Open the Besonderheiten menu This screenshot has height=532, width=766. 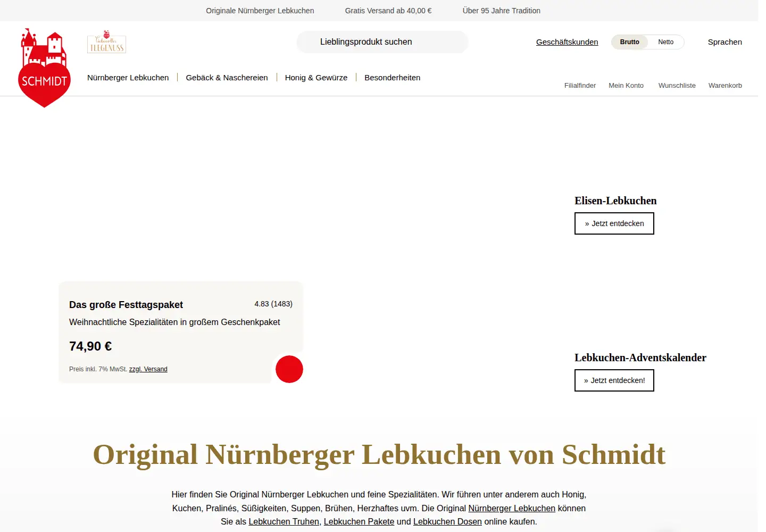click(x=393, y=78)
